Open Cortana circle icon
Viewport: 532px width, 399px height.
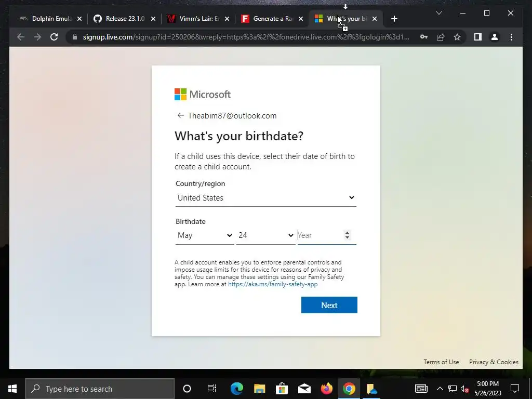[x=187, y=389]
